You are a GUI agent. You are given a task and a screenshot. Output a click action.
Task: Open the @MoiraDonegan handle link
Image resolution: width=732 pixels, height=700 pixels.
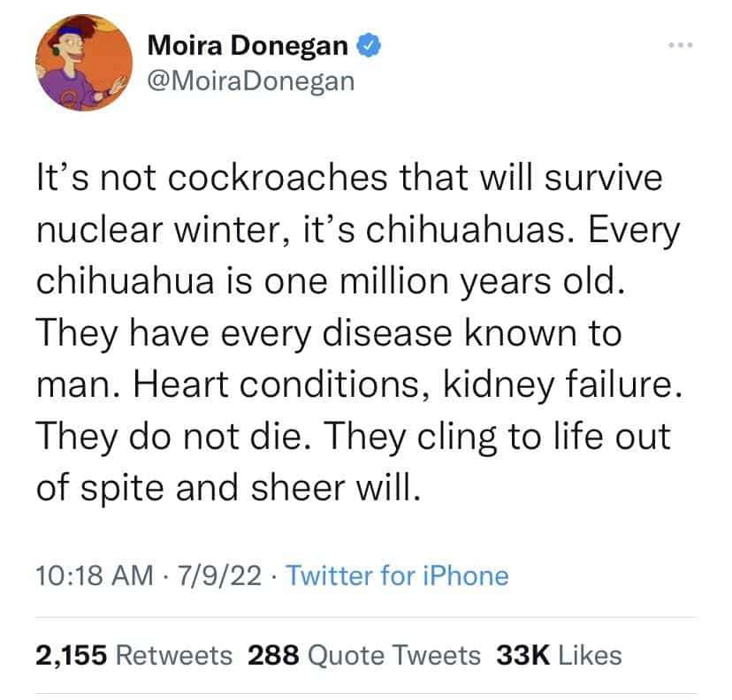point(248,80)
